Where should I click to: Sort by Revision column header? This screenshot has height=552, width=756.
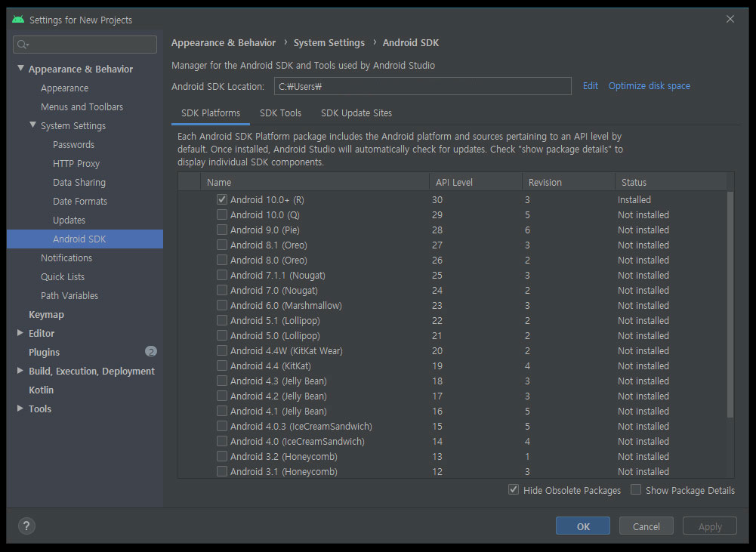click(569, 182)
